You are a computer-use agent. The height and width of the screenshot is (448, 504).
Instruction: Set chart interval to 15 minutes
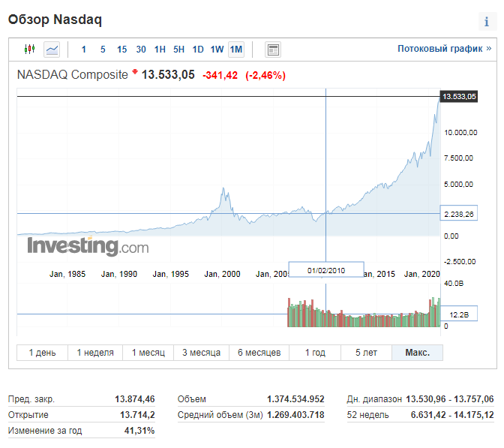121,50
